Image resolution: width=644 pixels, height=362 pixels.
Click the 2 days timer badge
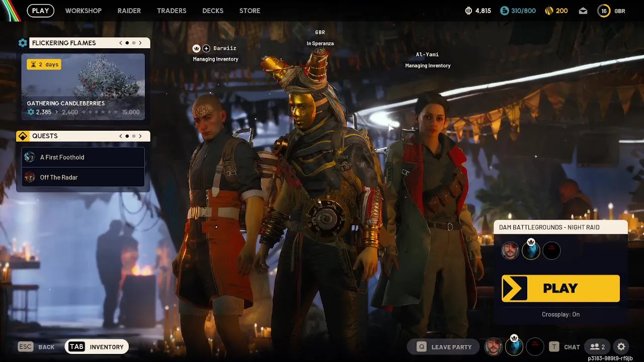[44, 64]
